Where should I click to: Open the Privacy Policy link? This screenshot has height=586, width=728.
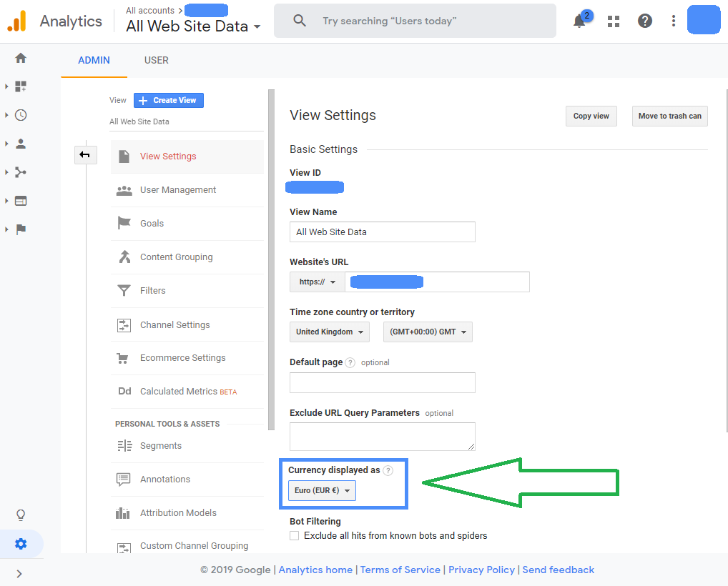pos(481,570)
